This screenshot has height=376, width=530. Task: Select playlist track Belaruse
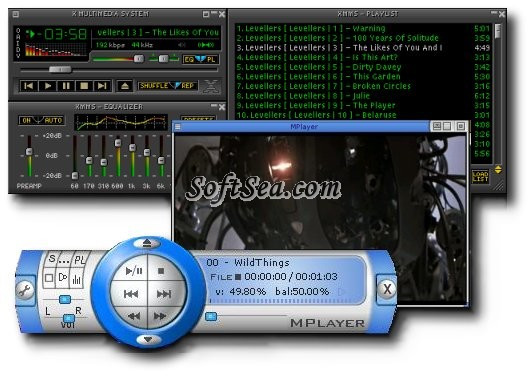coord(363,115)
